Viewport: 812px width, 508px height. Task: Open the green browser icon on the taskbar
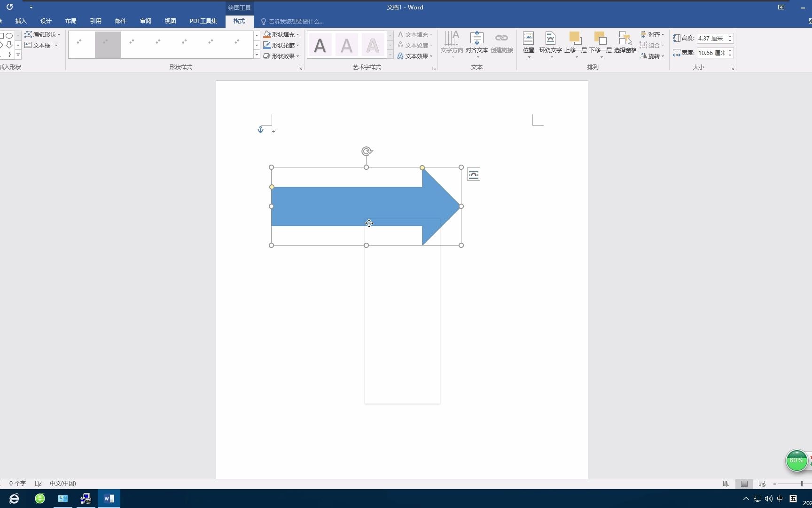(40, 499)
